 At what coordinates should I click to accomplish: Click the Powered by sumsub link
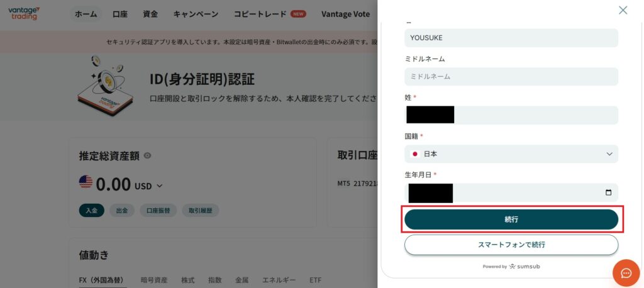(x=511, y=266)
